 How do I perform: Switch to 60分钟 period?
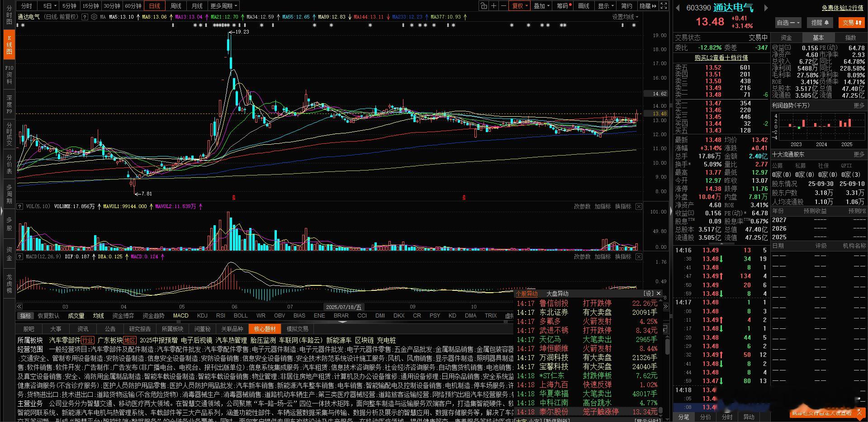133,6
